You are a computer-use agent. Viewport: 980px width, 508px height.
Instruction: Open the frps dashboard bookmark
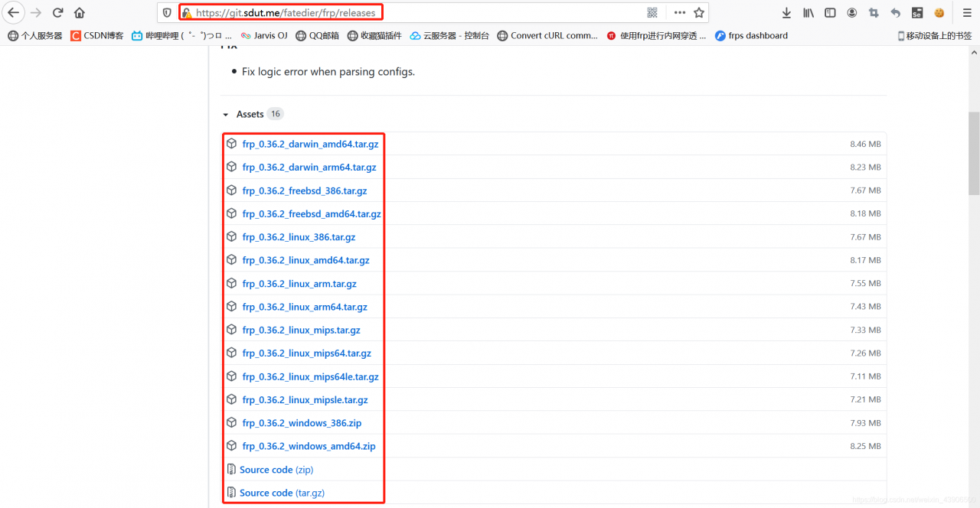(751, 35)
